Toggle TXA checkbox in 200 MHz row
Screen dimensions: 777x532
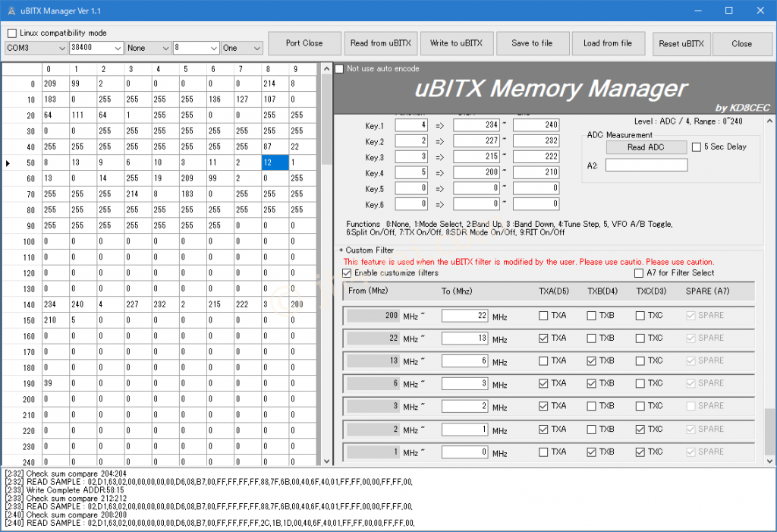543,316
